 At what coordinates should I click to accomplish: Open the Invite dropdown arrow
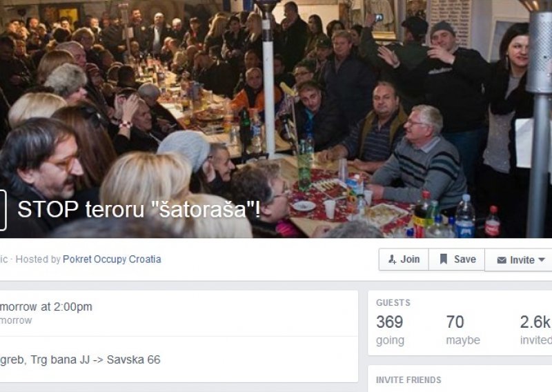[x=542, y=260]
